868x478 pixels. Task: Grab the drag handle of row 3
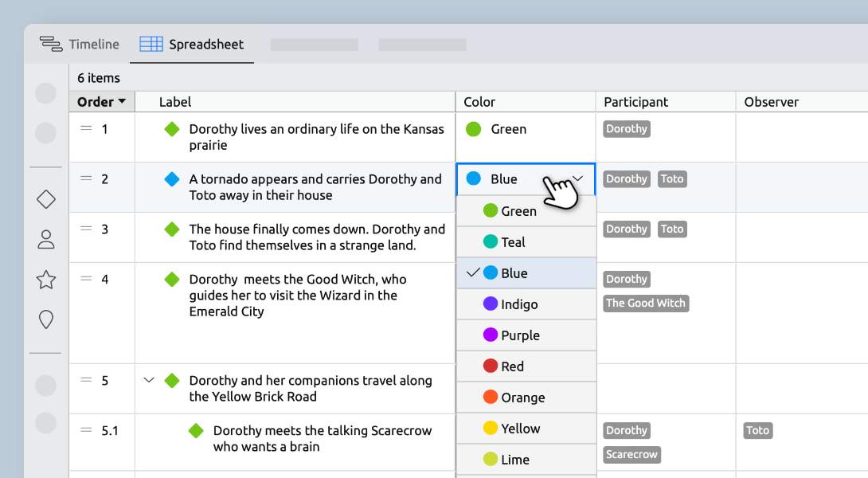(x=86, y=228)
